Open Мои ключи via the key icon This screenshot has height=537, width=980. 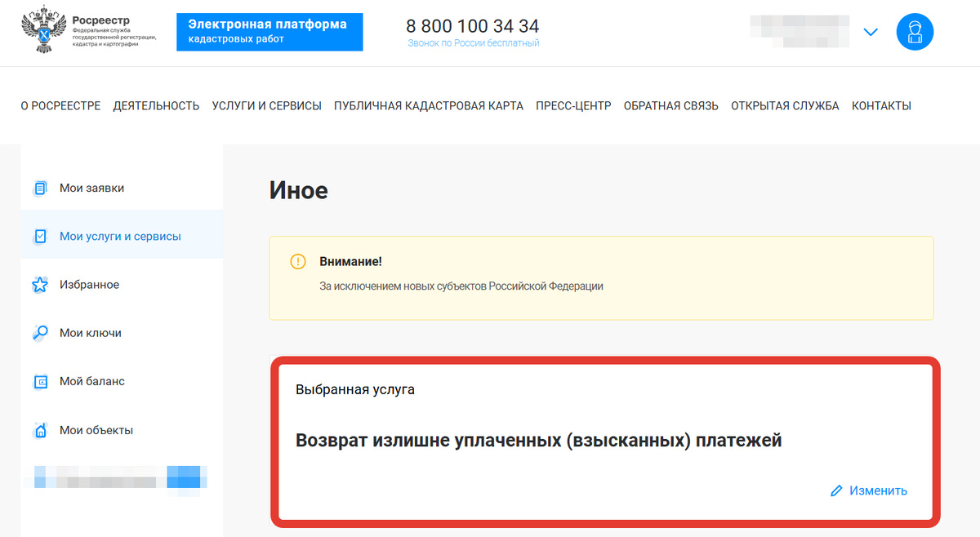[39, 332]
